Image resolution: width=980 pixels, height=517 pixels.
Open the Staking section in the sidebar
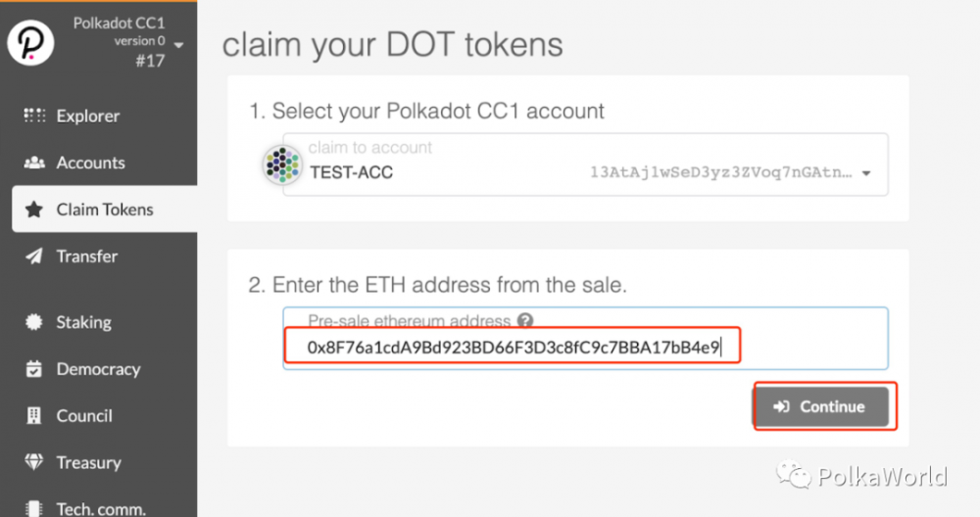click(x=83, y=322)
